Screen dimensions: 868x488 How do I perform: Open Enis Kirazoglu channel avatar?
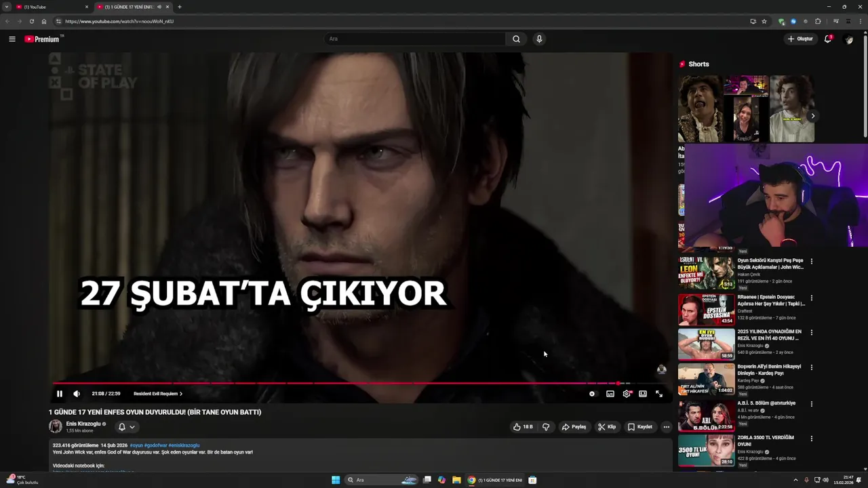pos(56,426)
